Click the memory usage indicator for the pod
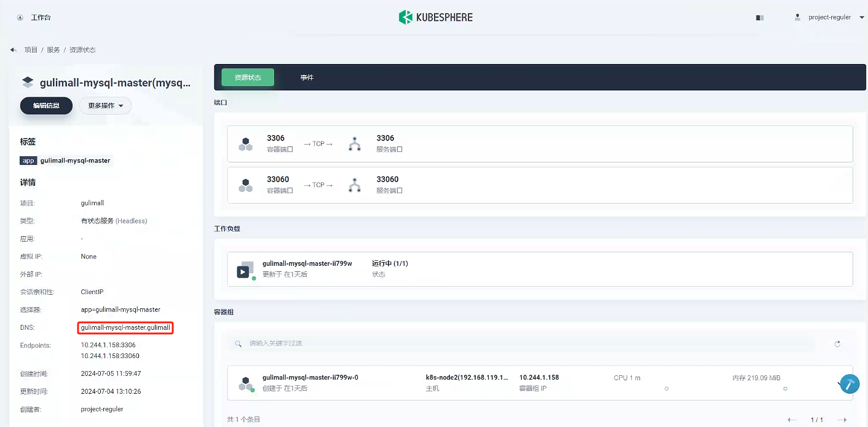 [x=785, y=389]
